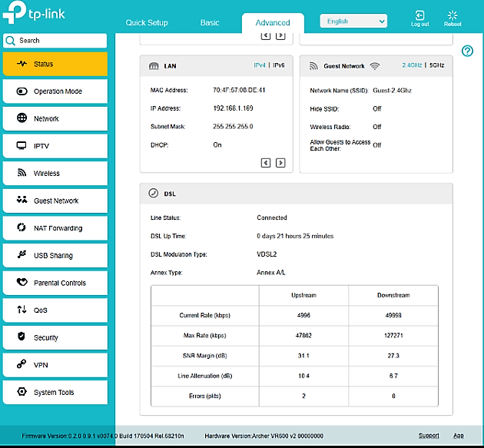This screenshot has width=484, height=448.
Task: Click next arrow in LAN panel
Action: tap(280, 162)
